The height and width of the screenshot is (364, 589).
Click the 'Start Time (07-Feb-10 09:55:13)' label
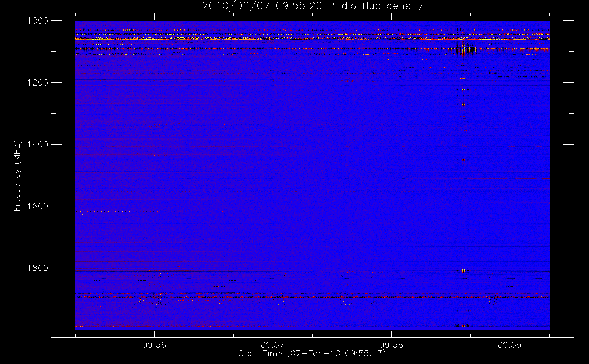point(312,353)
